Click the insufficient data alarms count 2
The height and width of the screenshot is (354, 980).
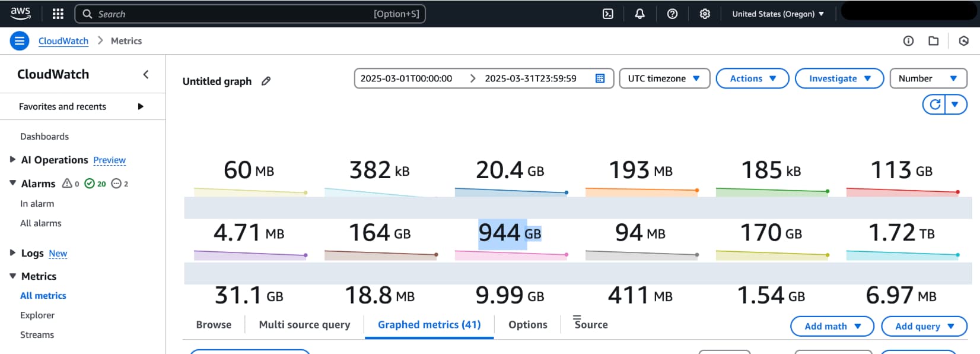pyautogui.click(x=120, y=184)
